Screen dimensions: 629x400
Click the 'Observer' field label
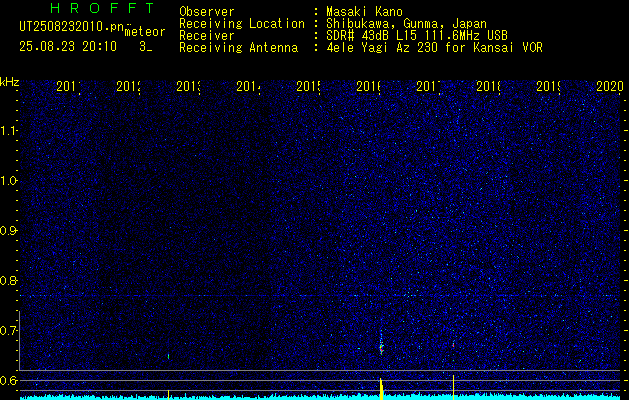pyautogui.click(x=207, y=12)
